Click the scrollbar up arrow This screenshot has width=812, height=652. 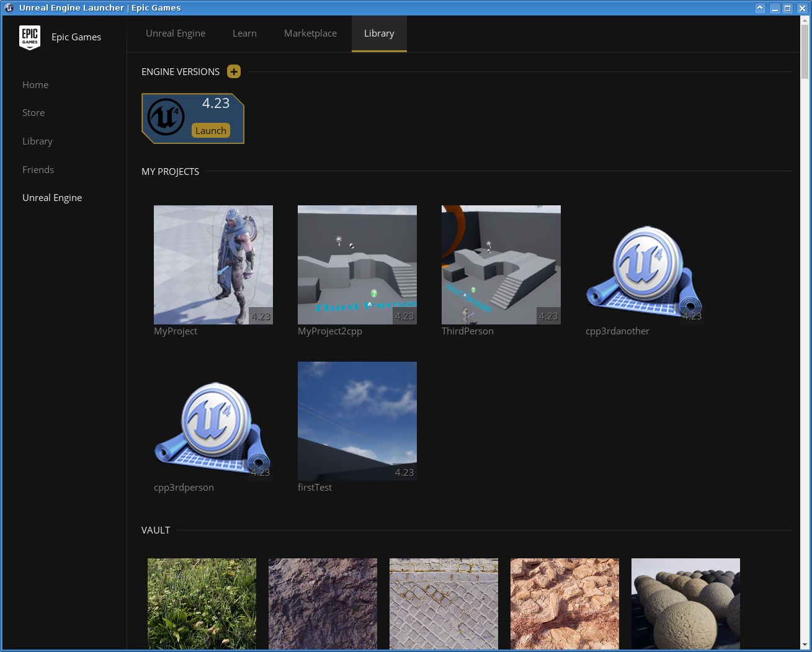click(805, 20)
